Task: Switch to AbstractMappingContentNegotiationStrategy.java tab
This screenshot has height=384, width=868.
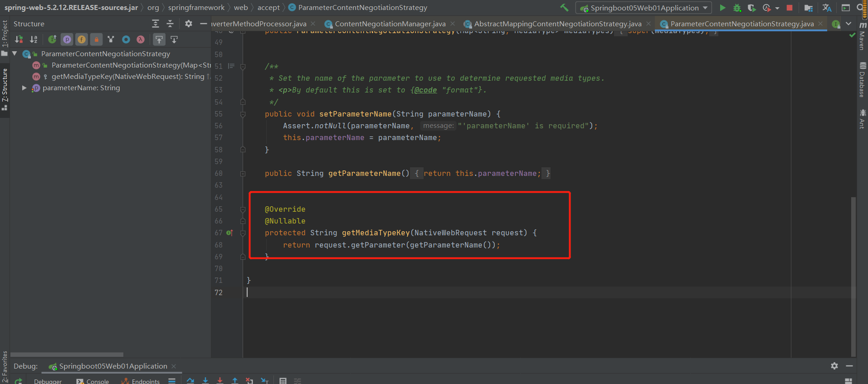Action: [x=557, y=24]
